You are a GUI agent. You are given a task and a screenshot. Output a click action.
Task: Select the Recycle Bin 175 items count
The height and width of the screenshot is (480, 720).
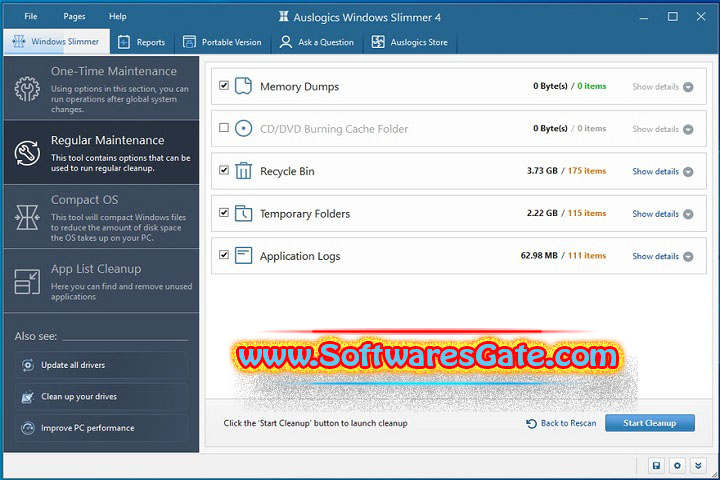pyautogui.click(x=587, y=171)
